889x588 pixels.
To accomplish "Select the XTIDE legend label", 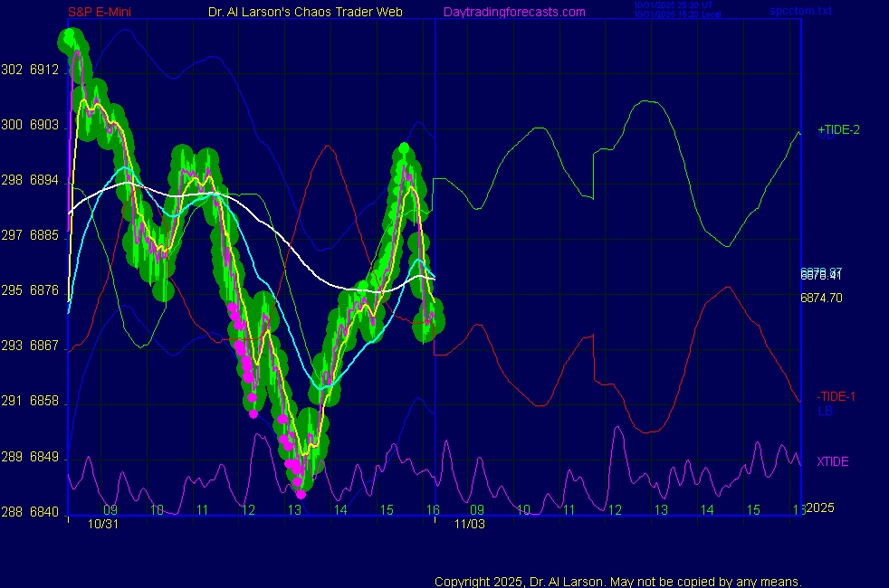I will coord(833,462).
